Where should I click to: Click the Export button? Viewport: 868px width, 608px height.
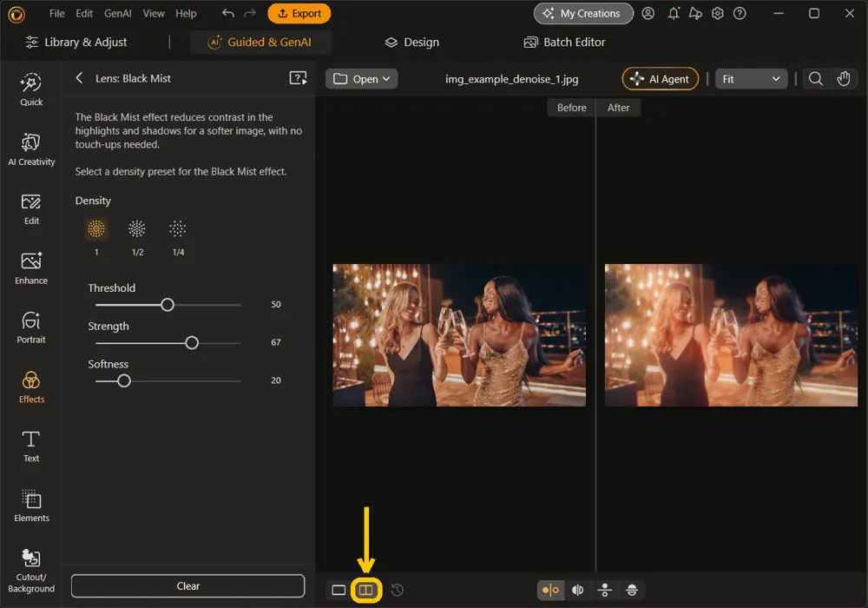click(x=299, y=13)
